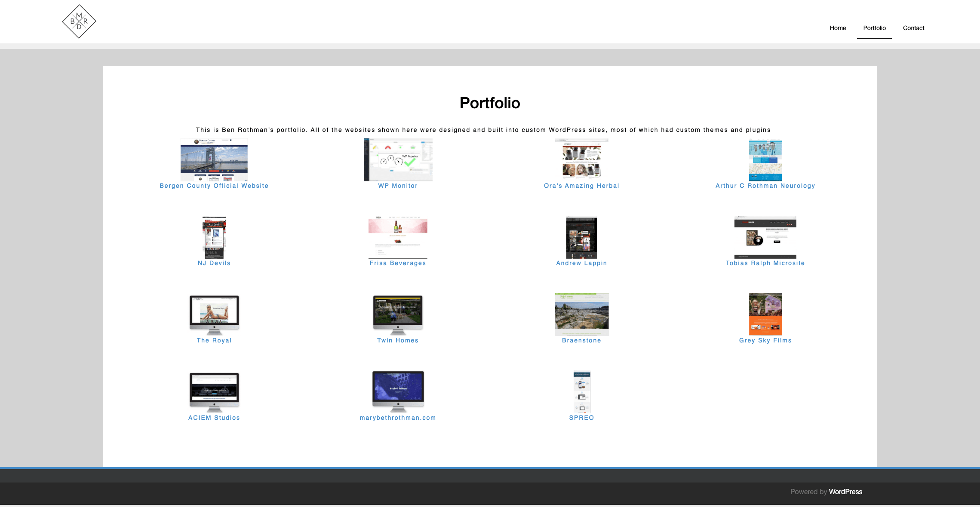Go to the Contact page
This screenshot has height=507, width=980.
(x=913, y=28)
